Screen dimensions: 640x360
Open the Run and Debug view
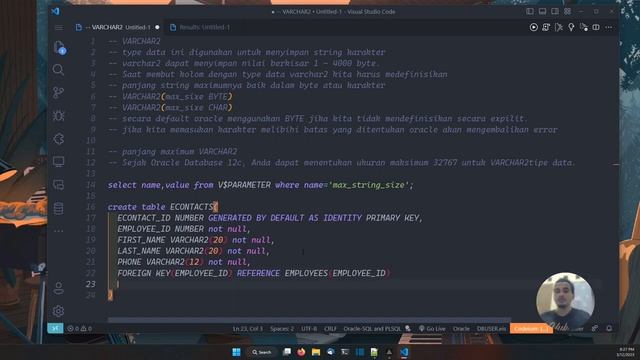58,116
